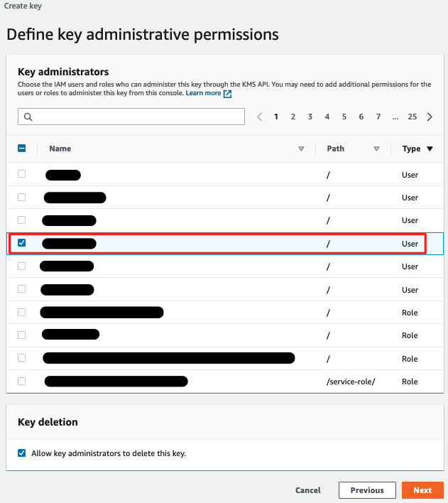This screenshot has height=503, width=448.
Task: Sort by Name column arrow
Action: point(301,149)
